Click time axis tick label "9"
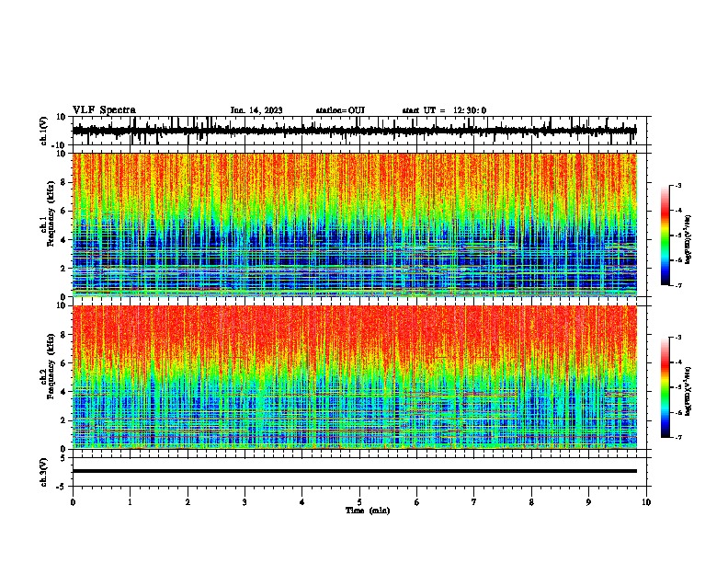Image resolution: width=728 pixels, height=563 pixels. coord(588,502)
